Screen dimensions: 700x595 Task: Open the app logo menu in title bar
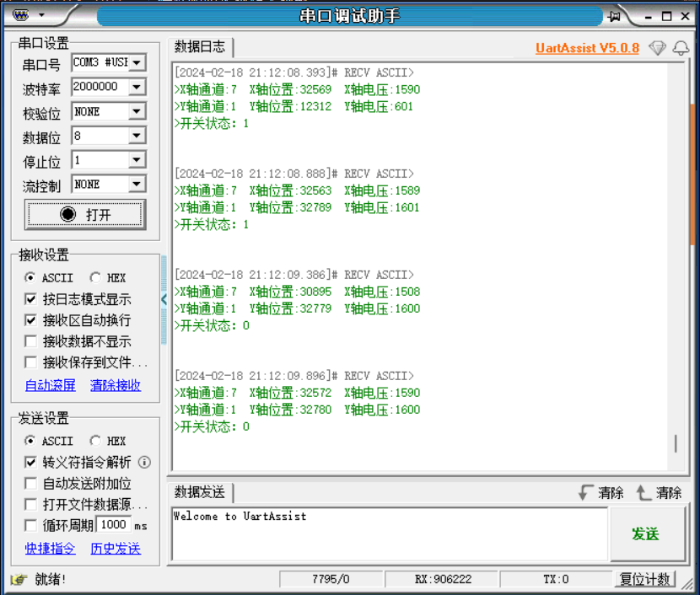(x=20, y=16)
